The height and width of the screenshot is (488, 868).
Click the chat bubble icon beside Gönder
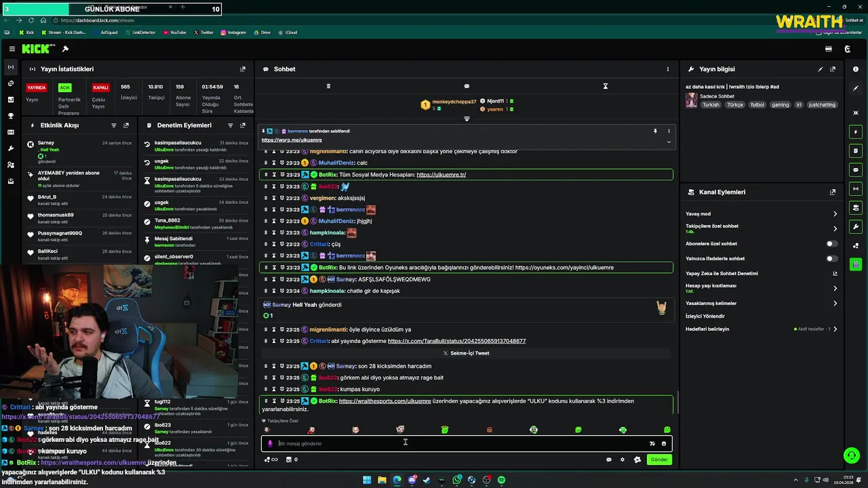point(608,460)
